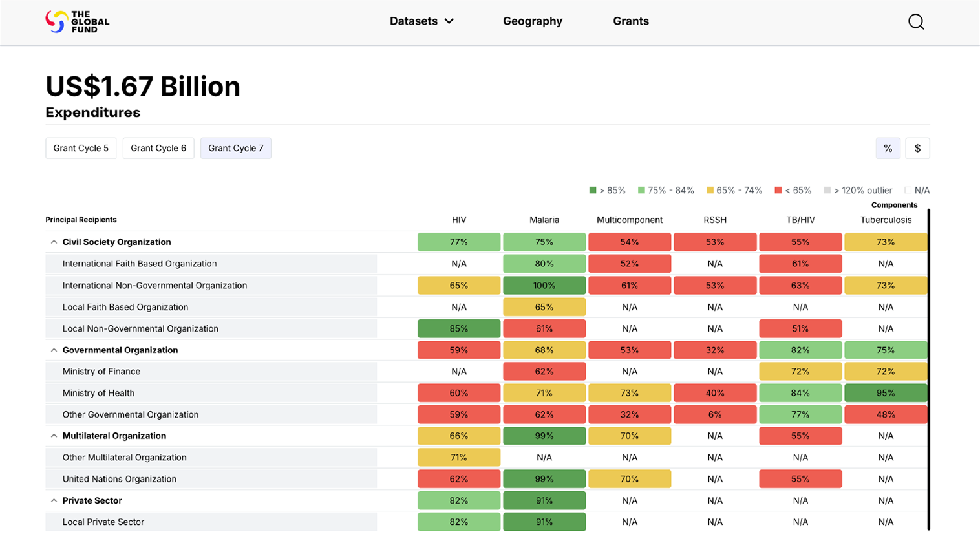Switch display to percent view
This screenshot has height=543, width=980.
point(888,148)
